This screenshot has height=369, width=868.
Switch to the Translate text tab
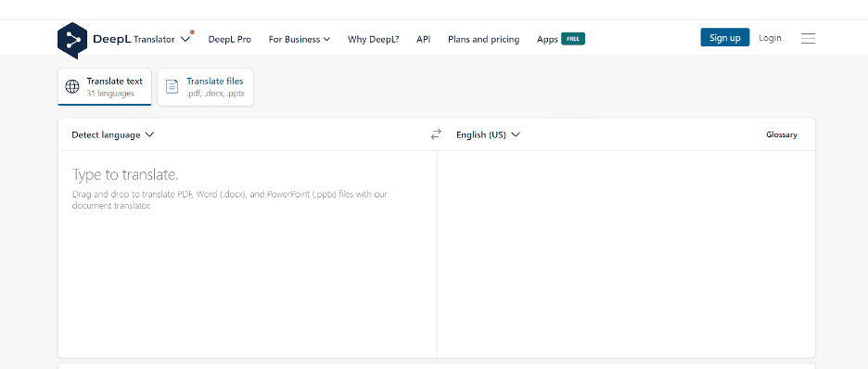tap(105, 87)
